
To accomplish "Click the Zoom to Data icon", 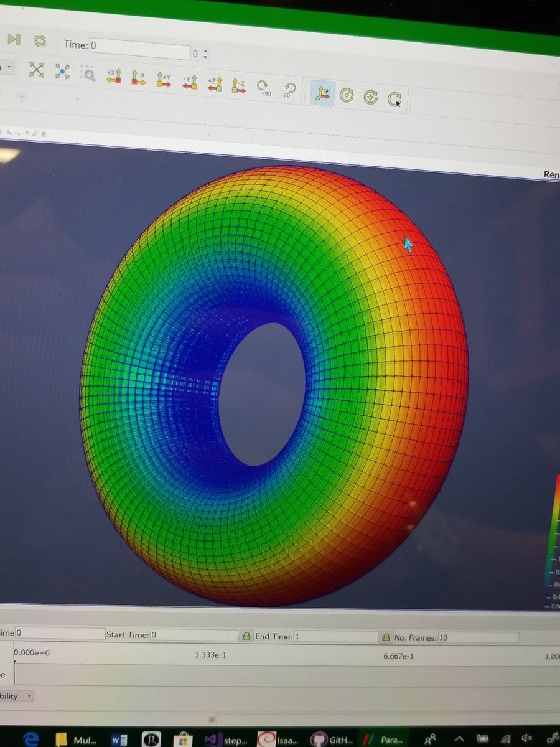I will 63,73.
